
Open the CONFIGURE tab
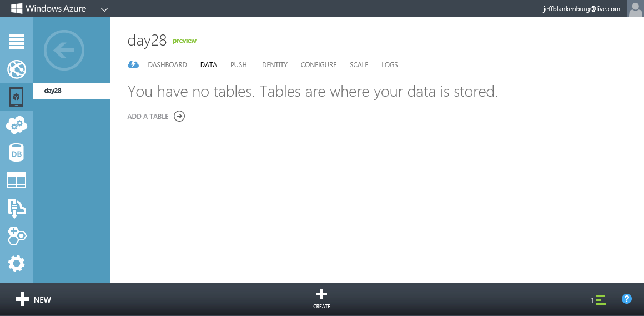point(318,65)
